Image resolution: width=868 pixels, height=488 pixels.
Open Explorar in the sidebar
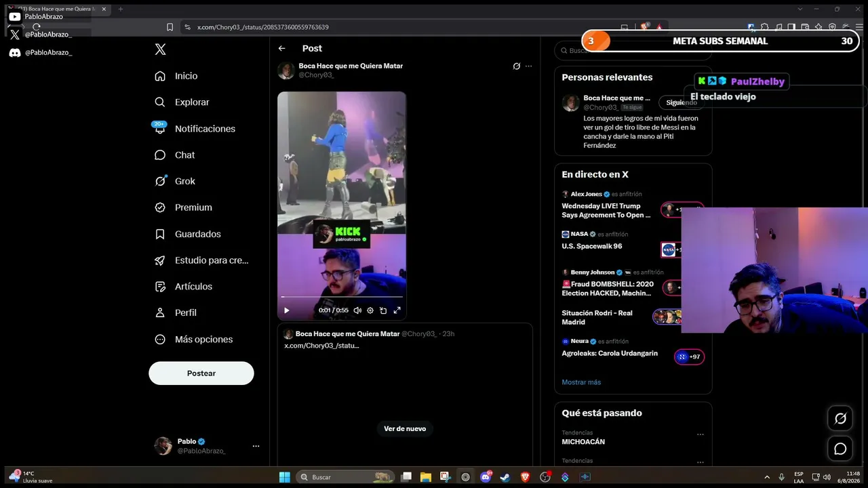pyautogui.click(x=182, y=102)
